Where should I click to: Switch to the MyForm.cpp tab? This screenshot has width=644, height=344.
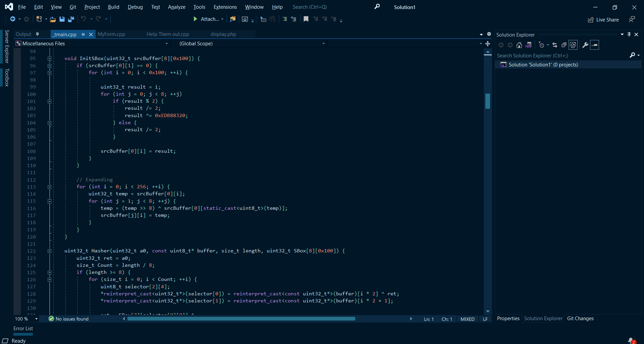[x=111, y=34]
